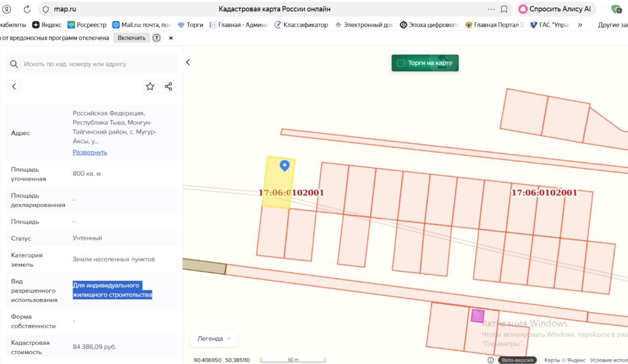Bookmark this page with the bookmark icon
Viewport: 628px width, 364px height.
(504, 9)
